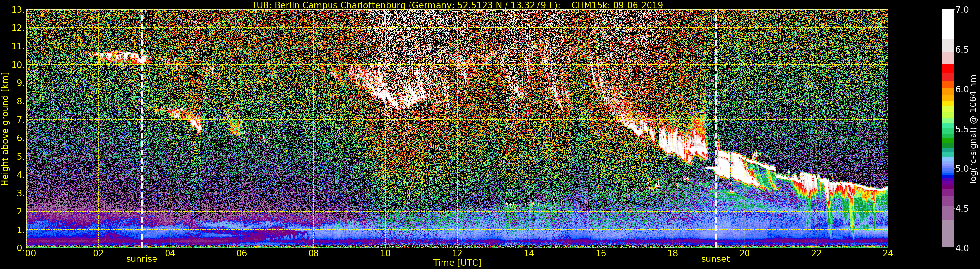Click the '16' tick on the time axis
Viewport: 980px width, 269px height.
601,253
